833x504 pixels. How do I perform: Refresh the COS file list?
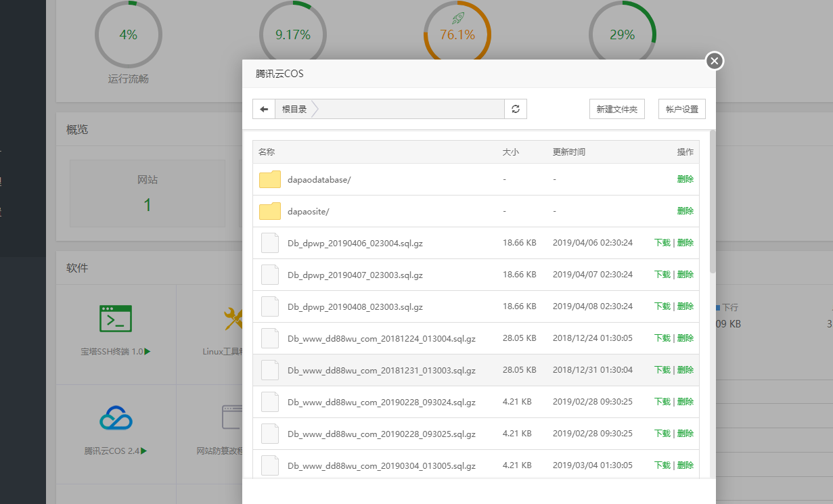point(516,109)
